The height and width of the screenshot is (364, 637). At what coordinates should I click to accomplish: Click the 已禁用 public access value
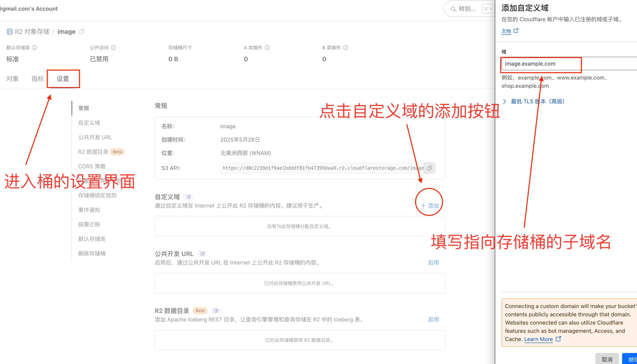pyautogui.click(x=99, y=59)
